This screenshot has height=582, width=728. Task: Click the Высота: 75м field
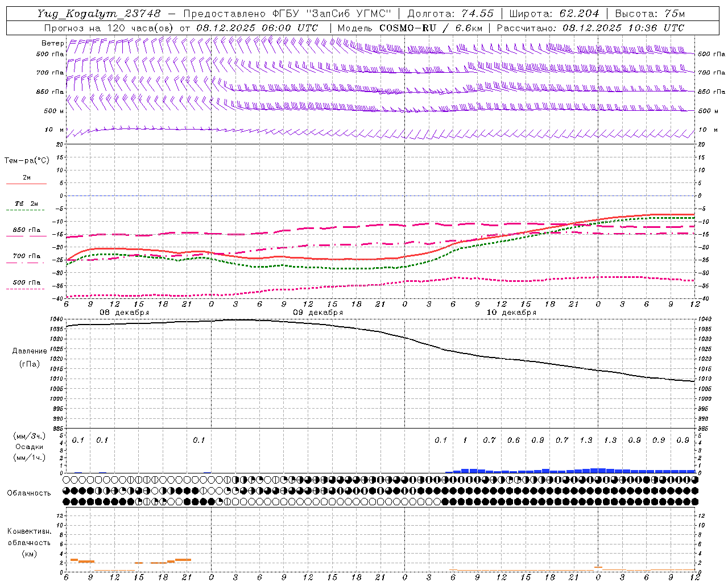650,14
